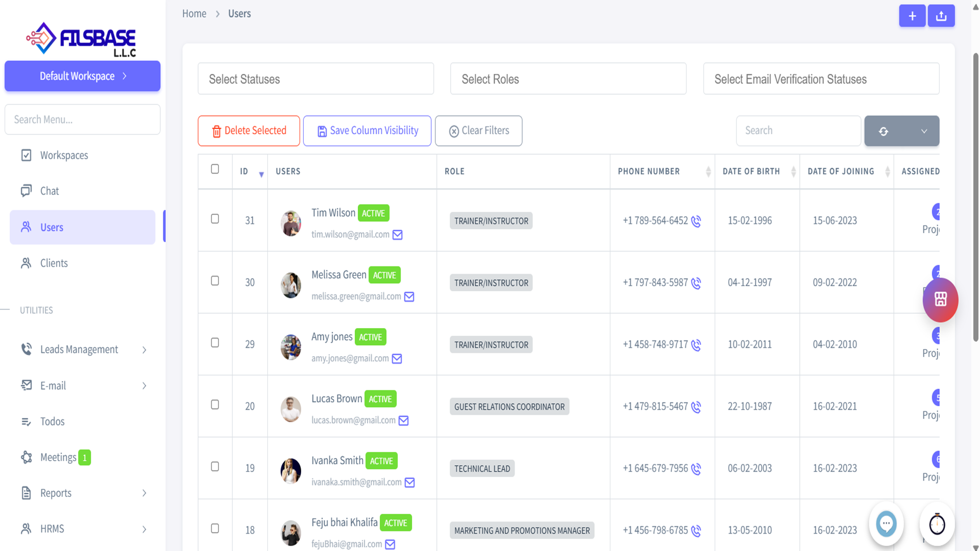Open the column dropdown arrow beside refresh

point(924,131)
